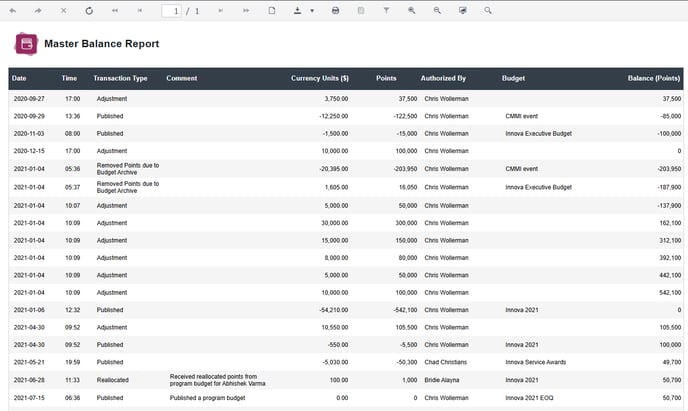Click the Reallocated transaction type cell

pos(113,380)
